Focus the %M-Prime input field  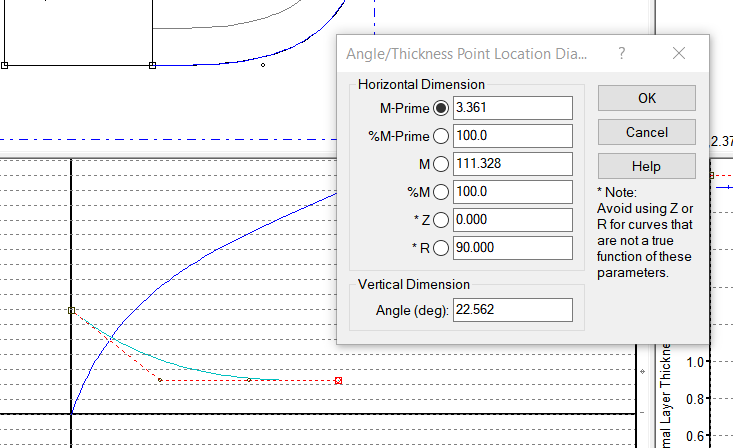click(x=512, y=136)
